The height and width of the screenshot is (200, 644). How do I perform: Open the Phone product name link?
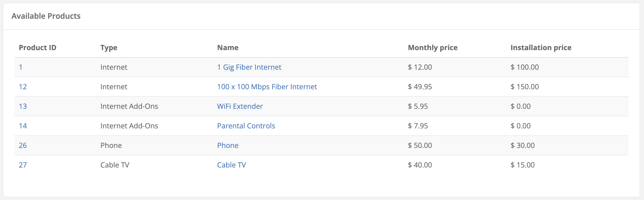click(x=228, y=145)
